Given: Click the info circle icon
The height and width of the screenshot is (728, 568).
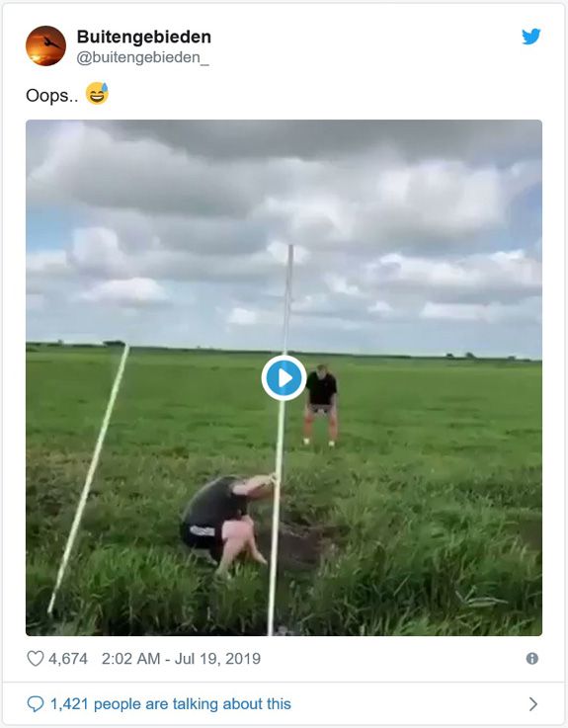Looking at the screenshot, I should click(532, 658).
